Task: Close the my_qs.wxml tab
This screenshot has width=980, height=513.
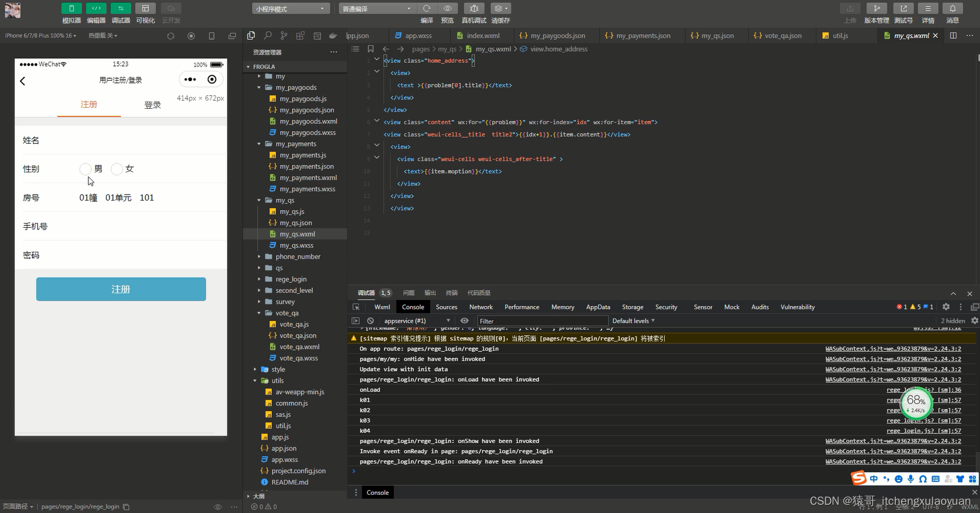Action: [x=935, y=36]
